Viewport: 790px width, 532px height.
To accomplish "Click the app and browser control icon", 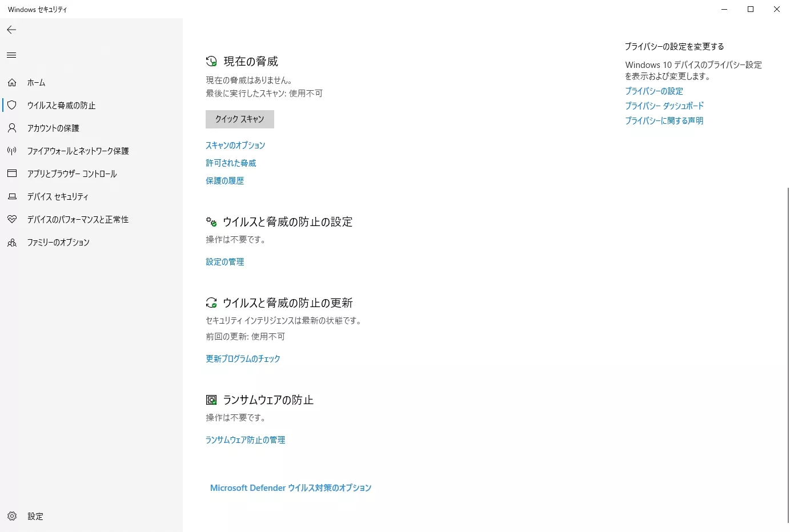I will click(x=12, y=174).
